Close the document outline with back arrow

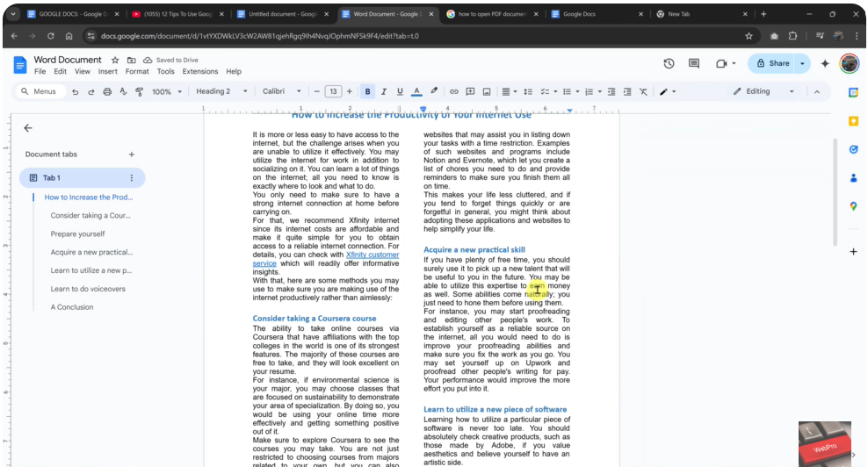pyautogui.click(x=28, y=128)
